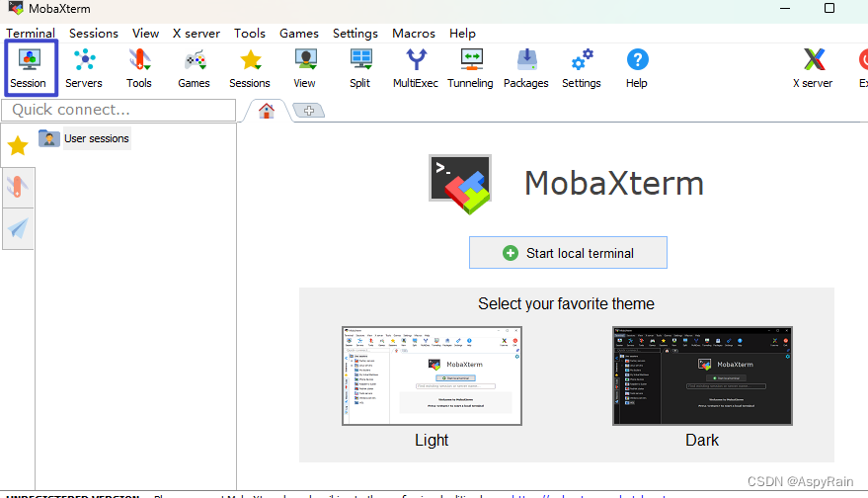
Task: Click the Sessions star toolbar icon
Action: [250, 68]
